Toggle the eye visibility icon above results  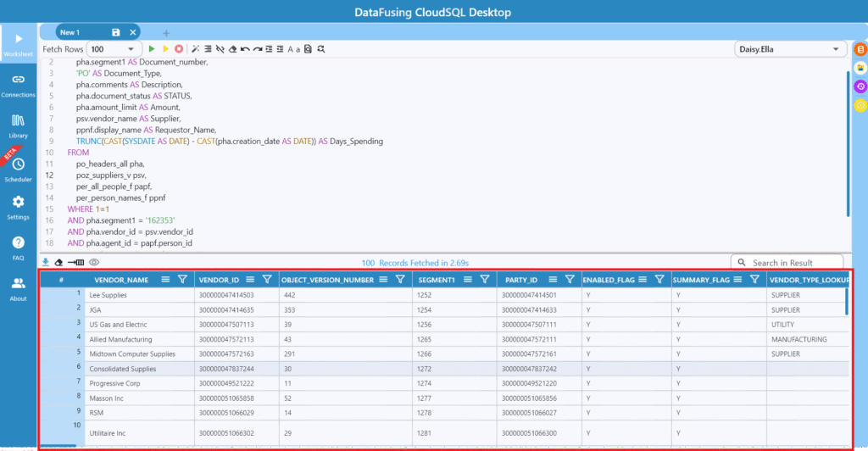point(94,262)
